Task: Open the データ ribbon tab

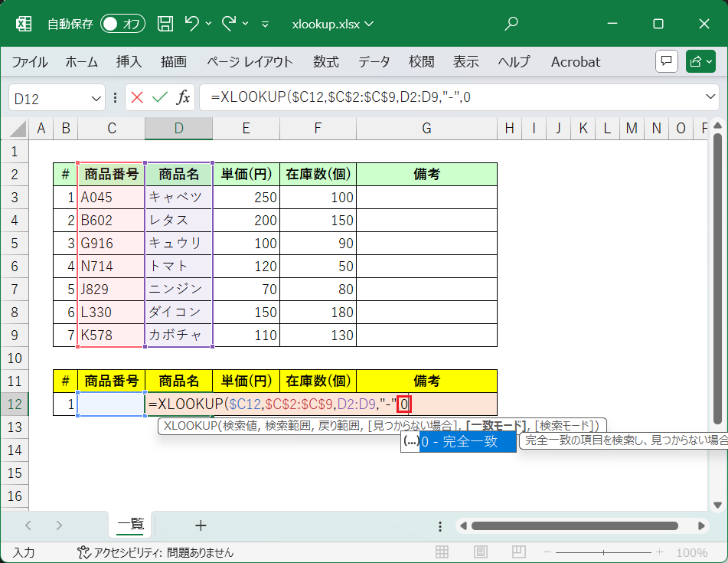Action: click(374, 62)
